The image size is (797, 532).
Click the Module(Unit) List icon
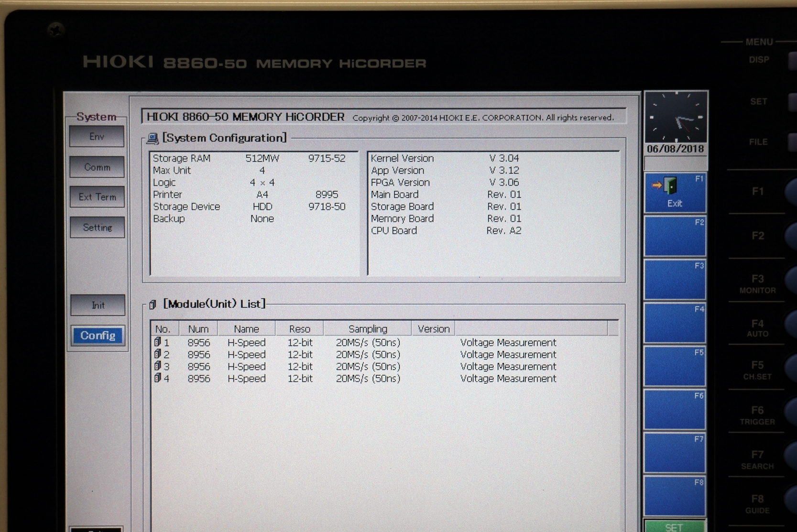[153, 304]
